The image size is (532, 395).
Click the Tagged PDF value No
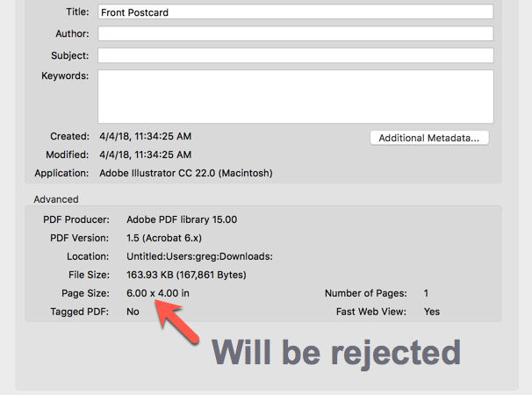click(133, 312)
